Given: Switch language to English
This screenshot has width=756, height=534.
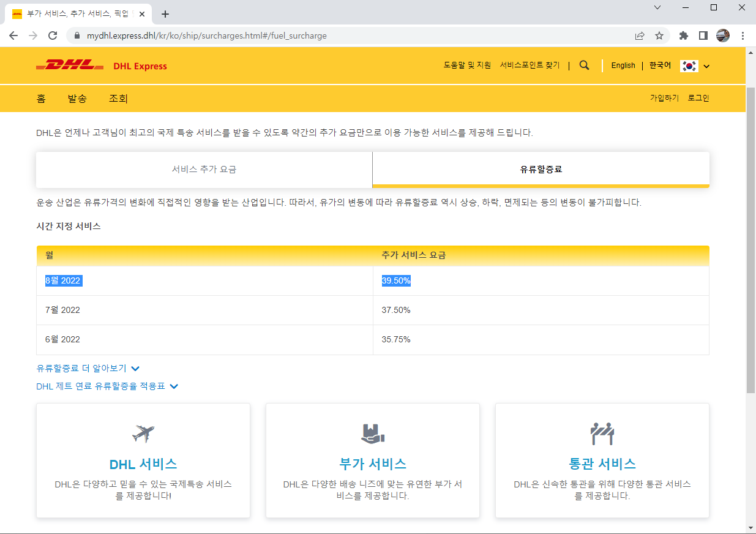Looking at the screenshot, I should (623, 66).
